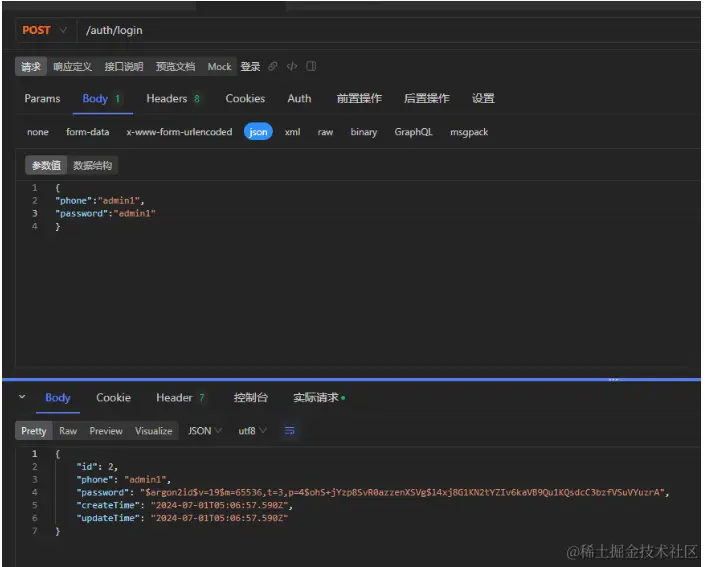Switch to the 请求 tab

[x=31, y=67]
